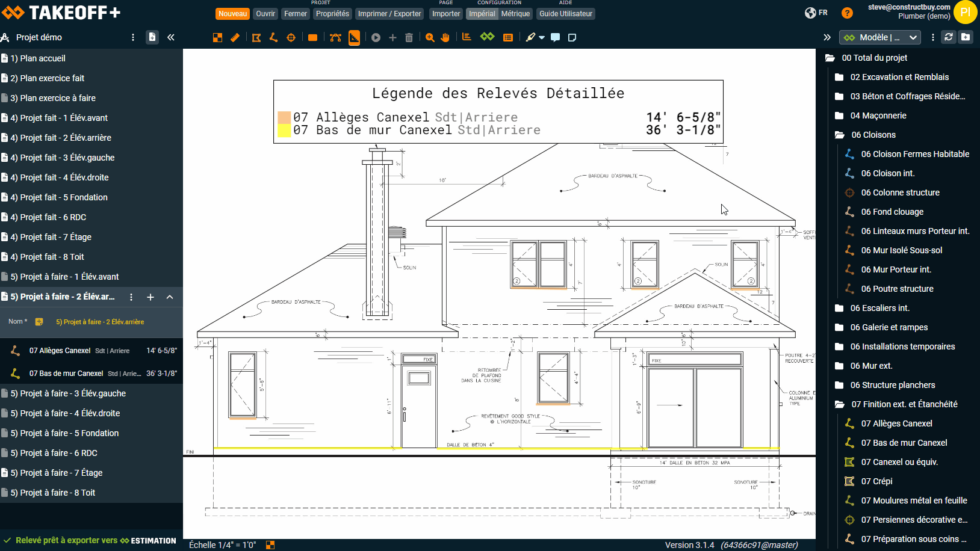The image size is (980, 551).
Task: Click the scale indicator icon in status bar
Action: pyautogui.click(x=270, y=545)
